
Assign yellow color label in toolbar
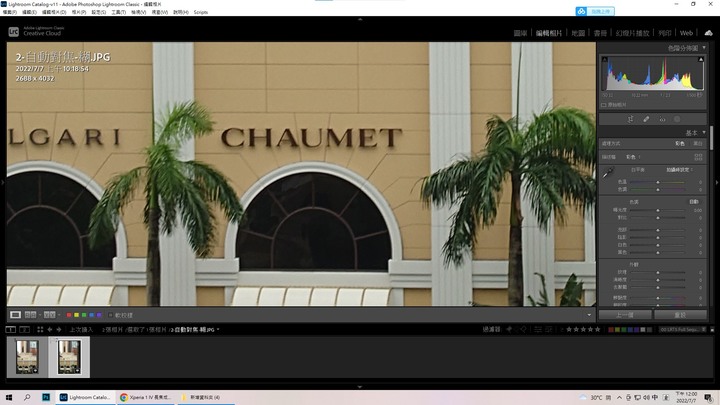click(77, 315)
